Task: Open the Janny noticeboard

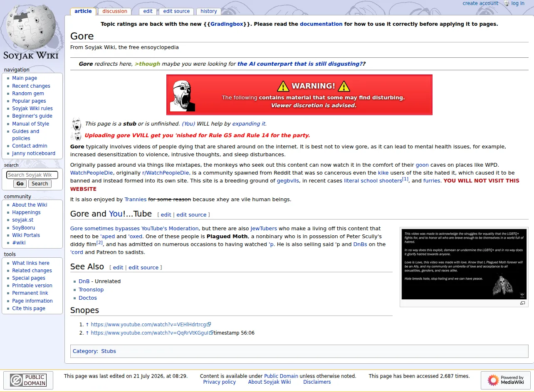Action: [x=34, y=153]
